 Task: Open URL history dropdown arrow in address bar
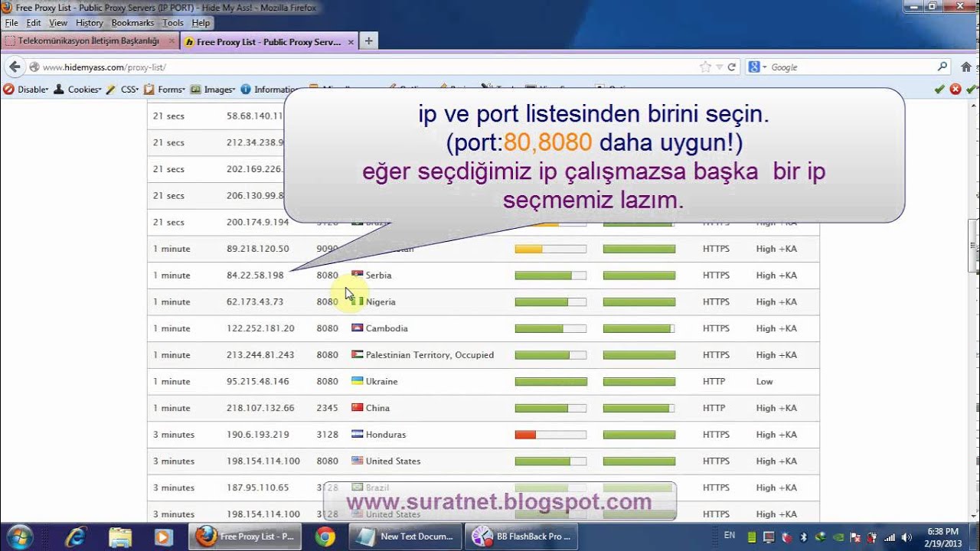(x=720, y=67)
